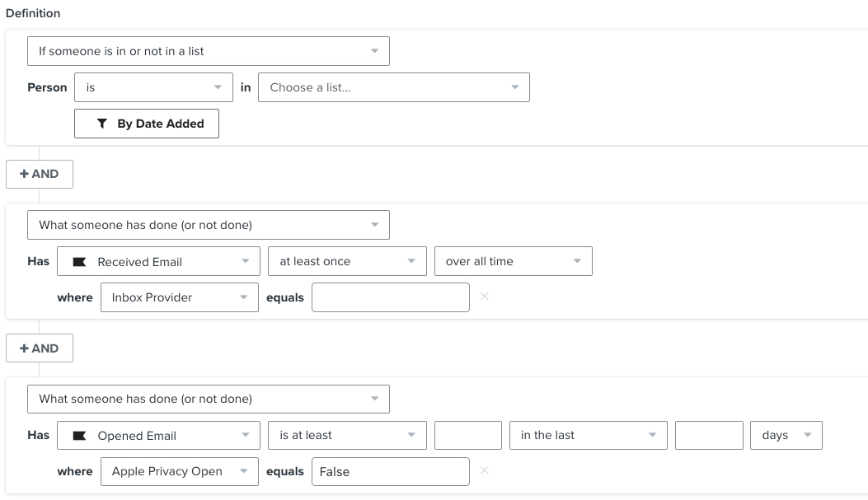Image resolution: width=868 pixels, height=500 pixels.
Task: Remove the Apple Privacy Open condition via X
Action: tap(485, 470)
